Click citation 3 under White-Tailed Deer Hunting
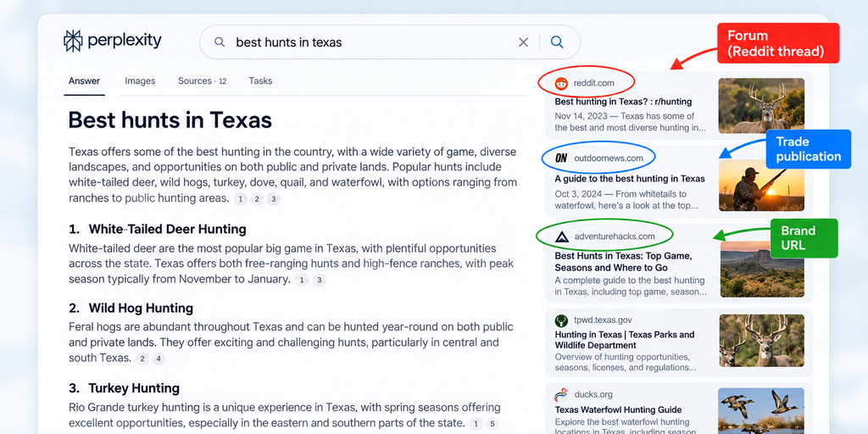This screenshot has height=434, width=868. [319, 280]
